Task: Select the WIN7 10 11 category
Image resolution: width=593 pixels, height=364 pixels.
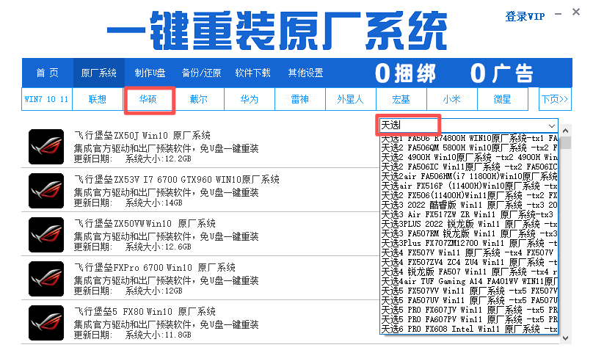Action: coord(46,99)
